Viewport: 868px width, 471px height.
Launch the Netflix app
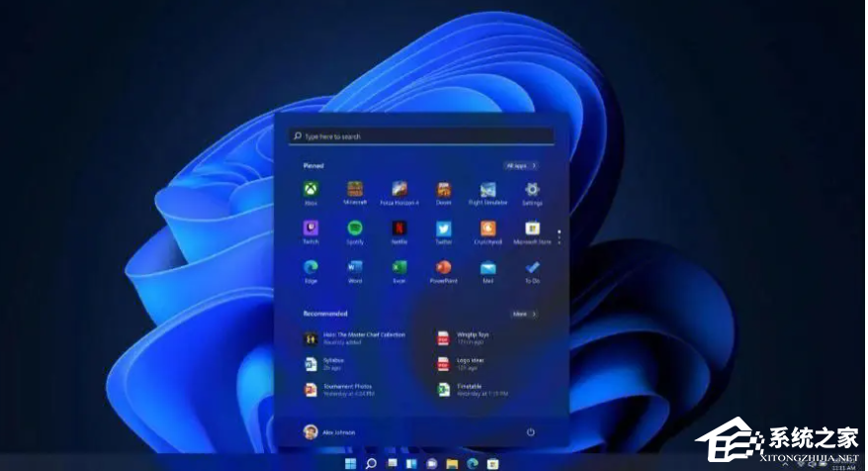[x=399, y=229]
